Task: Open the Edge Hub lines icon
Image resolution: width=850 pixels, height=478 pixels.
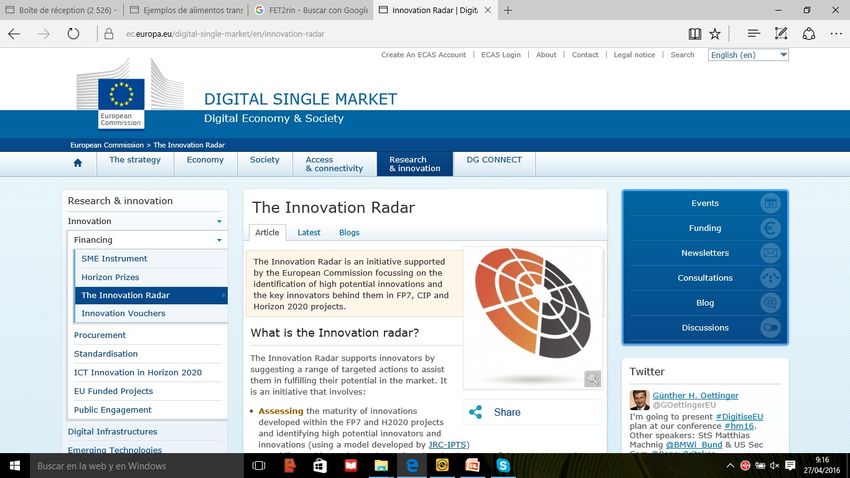Action: [x=754, y=34]
